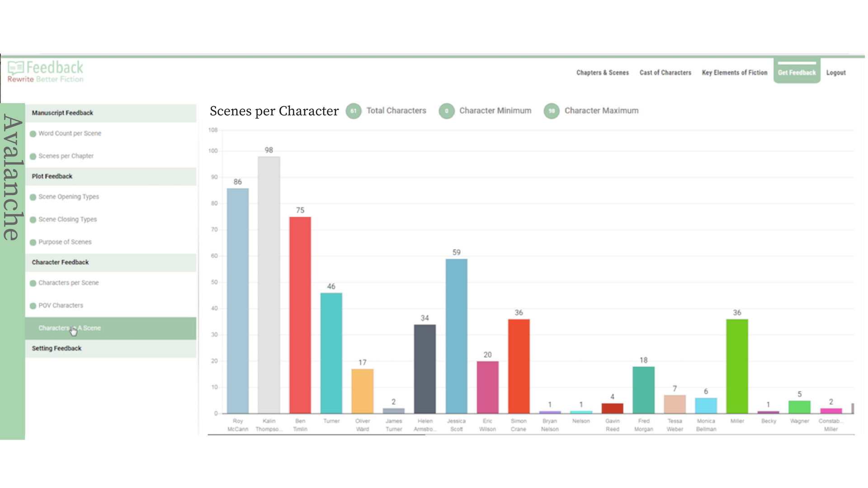Click Kalin Thompson's grey 98 bar
The height and width of the screenshot is (488, 868).
269,285
